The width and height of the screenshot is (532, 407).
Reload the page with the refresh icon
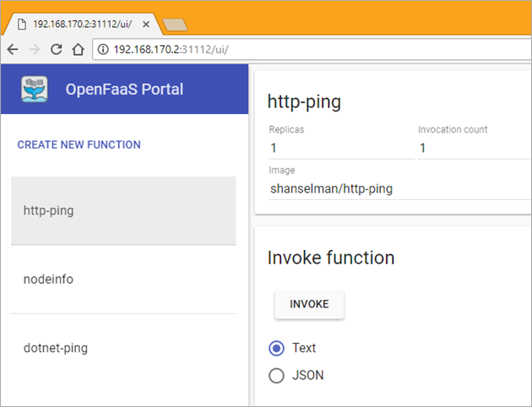pos(56,50)
